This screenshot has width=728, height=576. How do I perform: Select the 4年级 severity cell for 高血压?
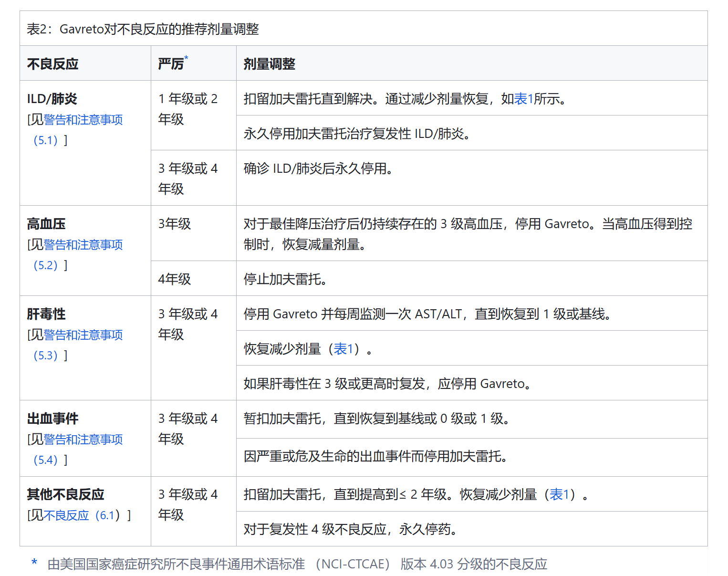pos(175,279)
